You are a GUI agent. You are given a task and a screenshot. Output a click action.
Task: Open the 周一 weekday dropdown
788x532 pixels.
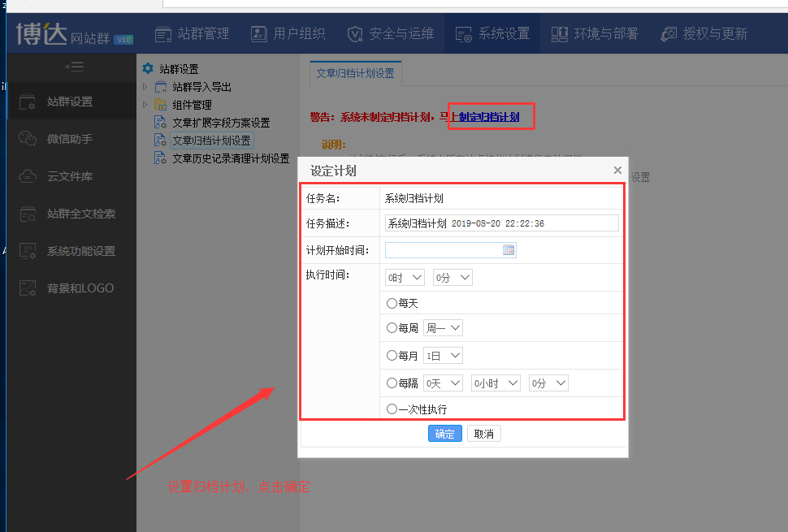tap(443, 328)
